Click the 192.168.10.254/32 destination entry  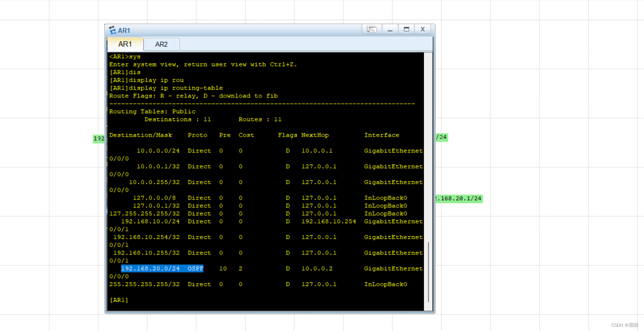[x=146, y=237]
